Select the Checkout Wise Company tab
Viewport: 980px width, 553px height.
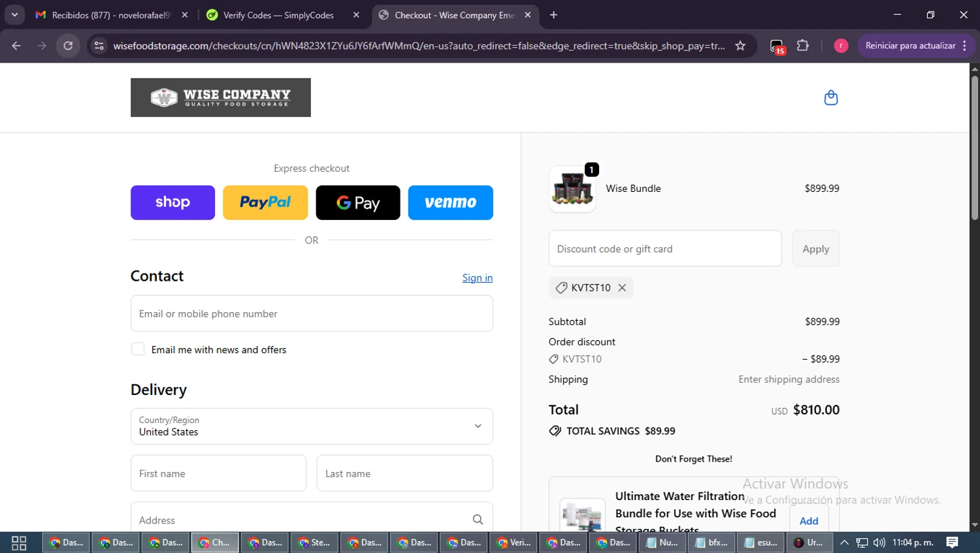tap(454, 15)
